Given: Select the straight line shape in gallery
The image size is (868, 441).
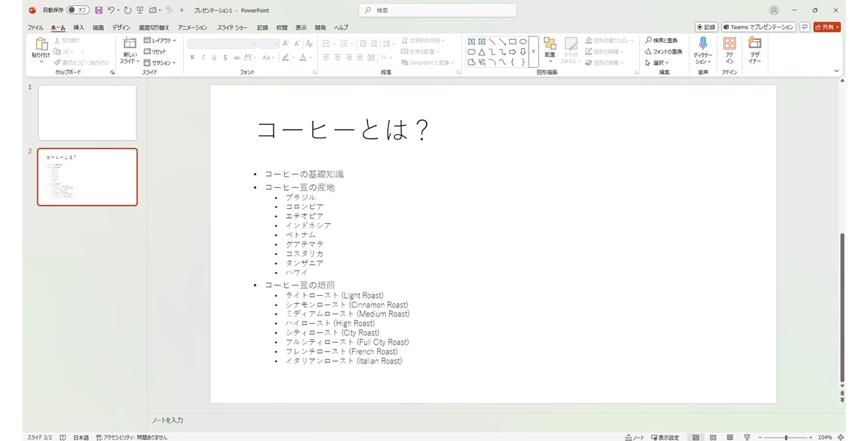Looking at the screenshot, I should point(492,41).
